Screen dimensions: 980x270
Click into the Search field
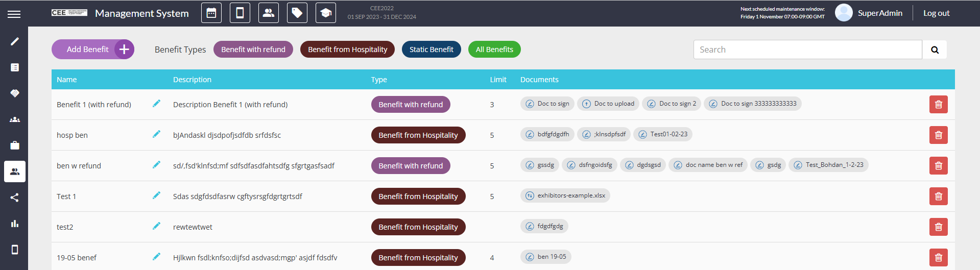tap(807, 50)
